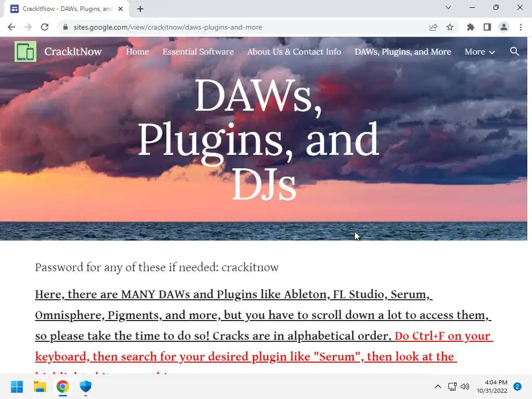Click the 'Here, there are MANY DAWs' line
532x399 pixels.
click(234, 295)
